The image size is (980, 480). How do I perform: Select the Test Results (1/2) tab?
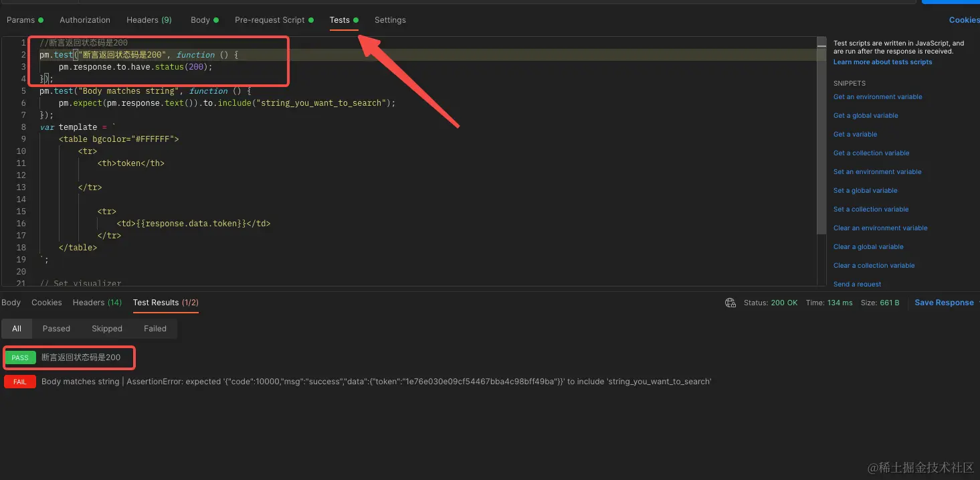point(166,303)
